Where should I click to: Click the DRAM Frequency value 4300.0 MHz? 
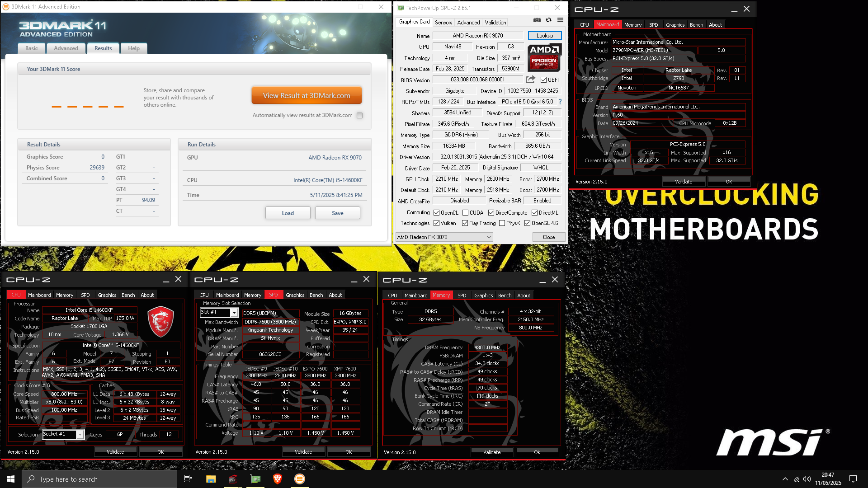(487, 347)
